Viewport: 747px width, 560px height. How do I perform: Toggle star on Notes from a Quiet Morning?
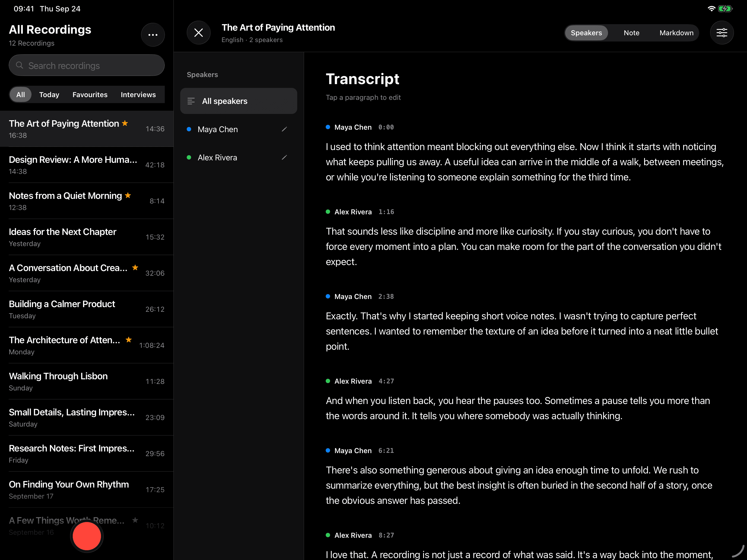click(x=128, y=195)
